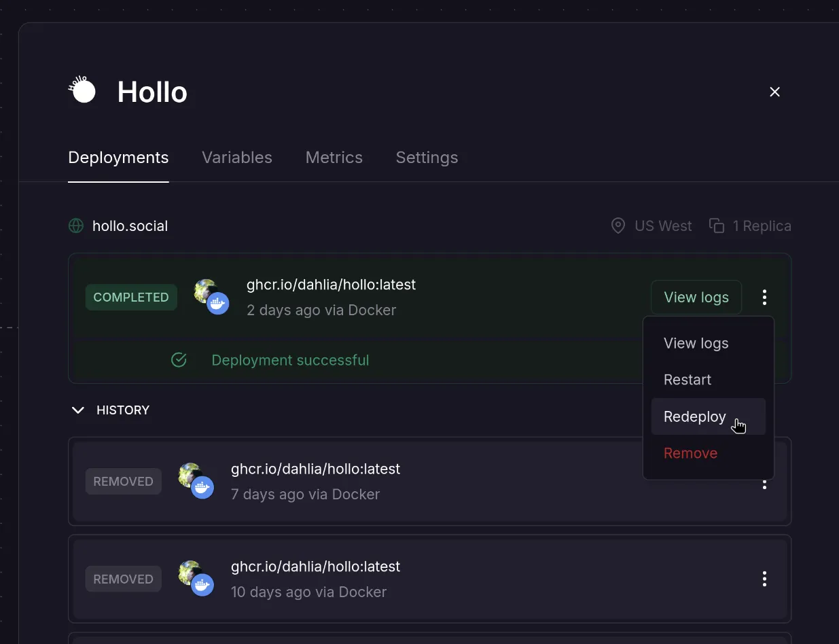The height and width of the screenshot is (644, 839).
Task: Choose Redeploy from the dropdown menu
Action: (x=695, y=416)
